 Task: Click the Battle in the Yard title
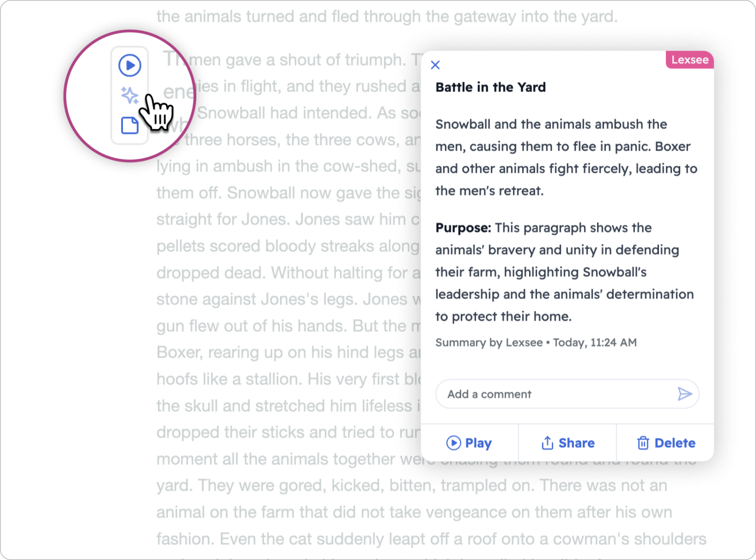coord(490,87)
